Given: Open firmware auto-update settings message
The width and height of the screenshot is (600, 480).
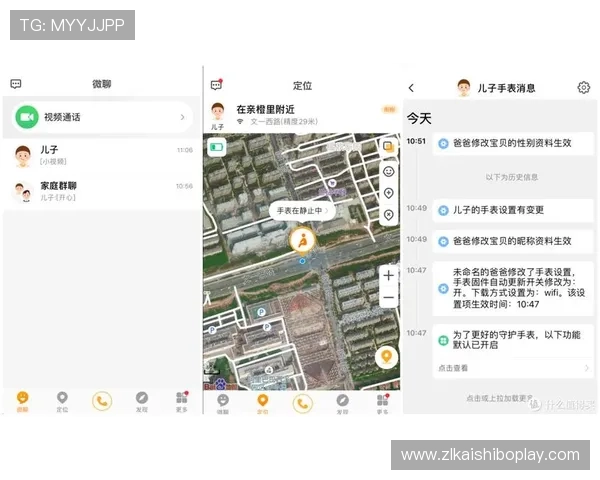Looking at the screenshot, I should click(x=513, y=288).
